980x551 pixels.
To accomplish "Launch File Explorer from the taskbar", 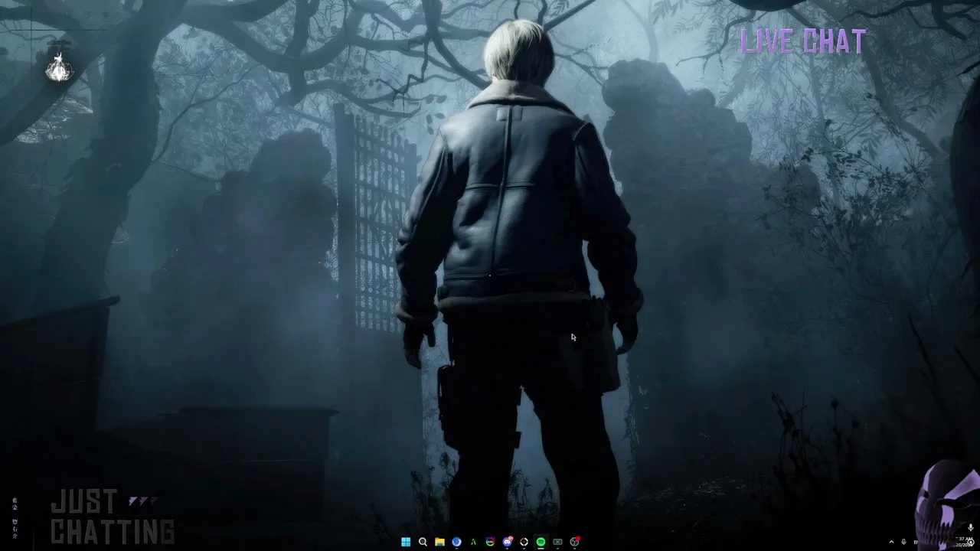I will pos(439,542).
